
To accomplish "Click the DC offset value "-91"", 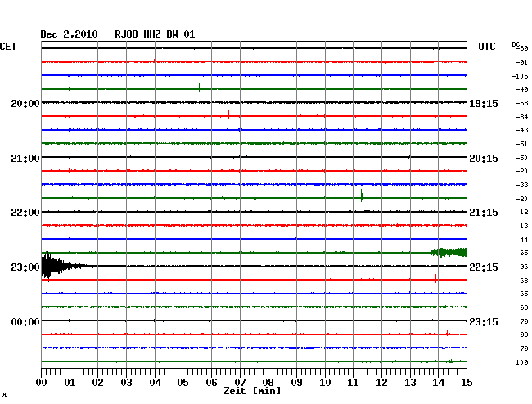I will pos(522,62).
